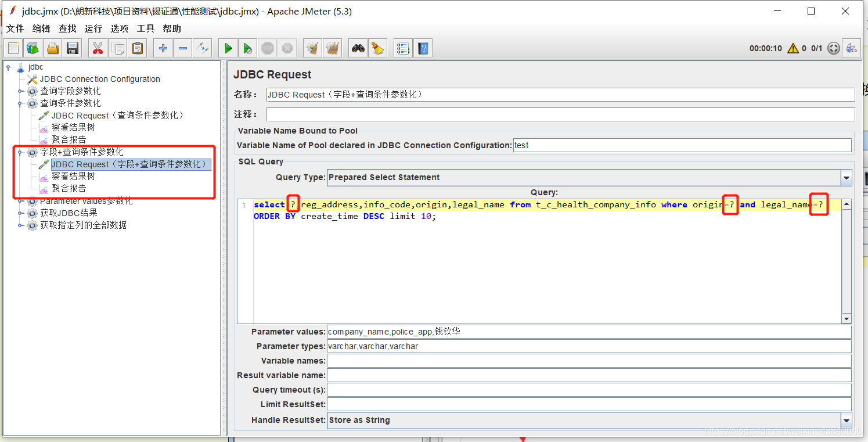Click query editor scrollbar up arrow

[847, 204]
